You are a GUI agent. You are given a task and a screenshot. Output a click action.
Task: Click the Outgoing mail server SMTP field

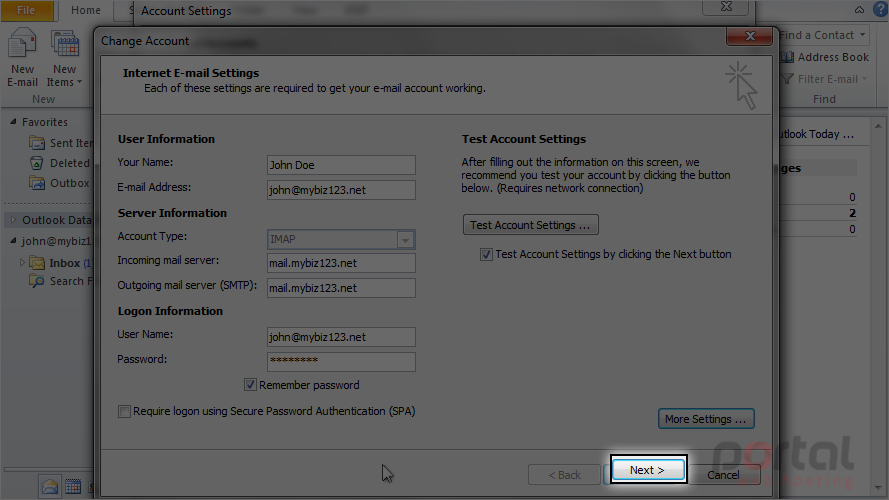click(x=341, y=288)
